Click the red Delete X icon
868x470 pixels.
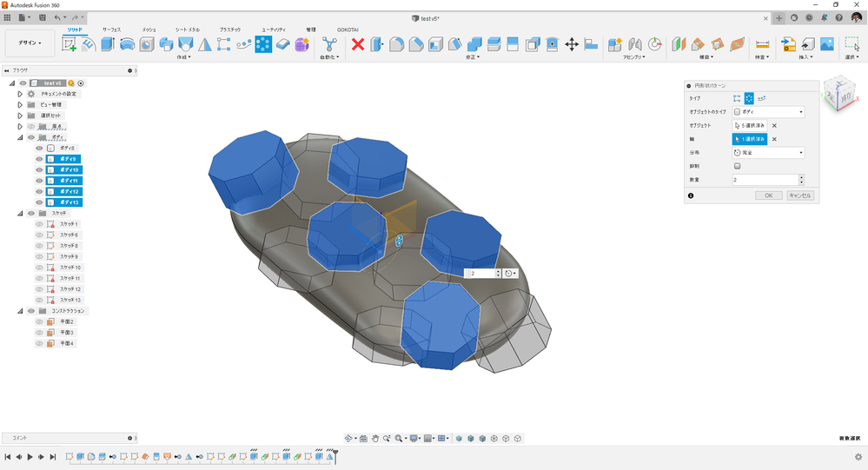358,44
